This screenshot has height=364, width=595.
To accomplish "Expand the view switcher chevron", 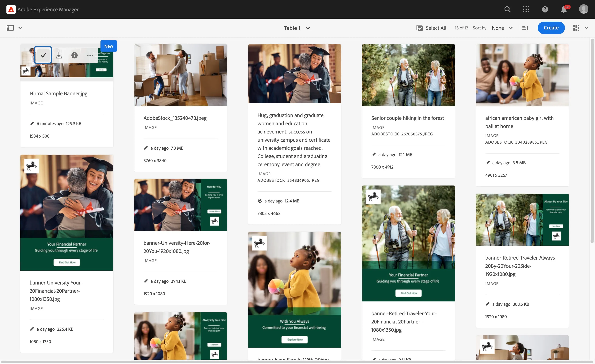I will (586, 28).
